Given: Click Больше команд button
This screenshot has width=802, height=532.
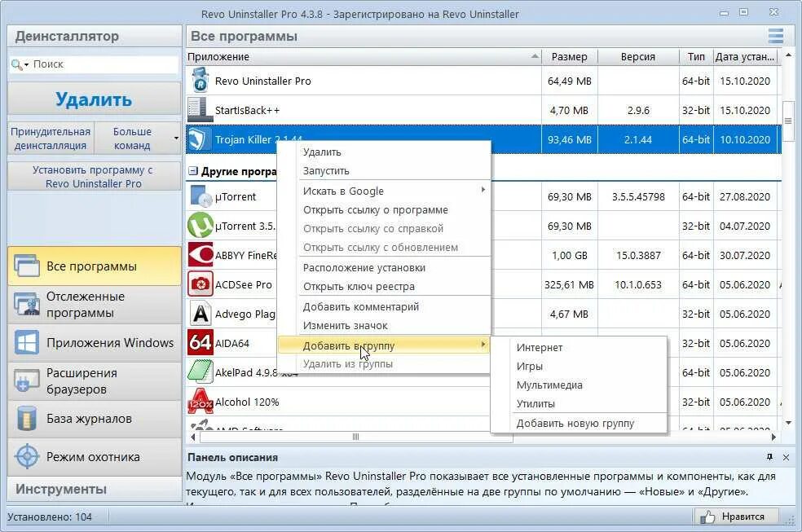Looking at the screenshot, I should (x=133, y=138).
